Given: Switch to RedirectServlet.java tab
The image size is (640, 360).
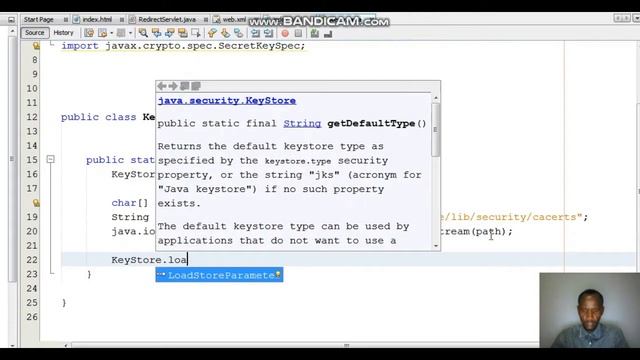Looking at the screenshot, I should coord(167,19).
